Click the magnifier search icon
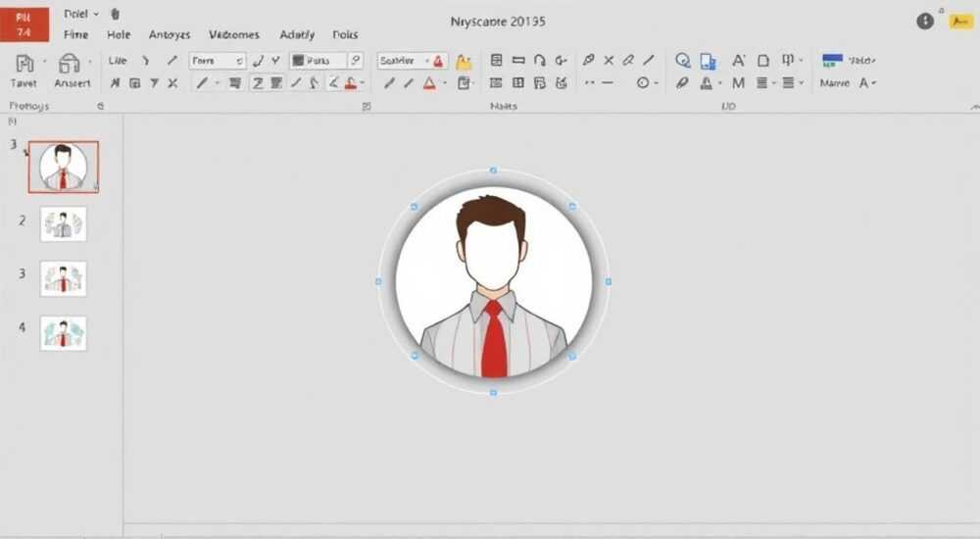The height and width of the screenshot is (539, 980). [682, 61]
